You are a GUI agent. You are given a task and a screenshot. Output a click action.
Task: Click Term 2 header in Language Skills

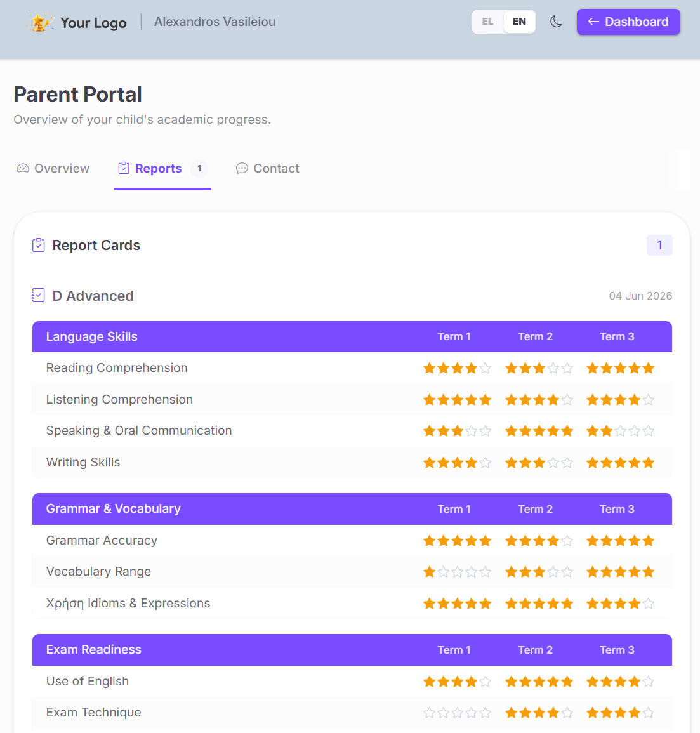coord(536,336)
